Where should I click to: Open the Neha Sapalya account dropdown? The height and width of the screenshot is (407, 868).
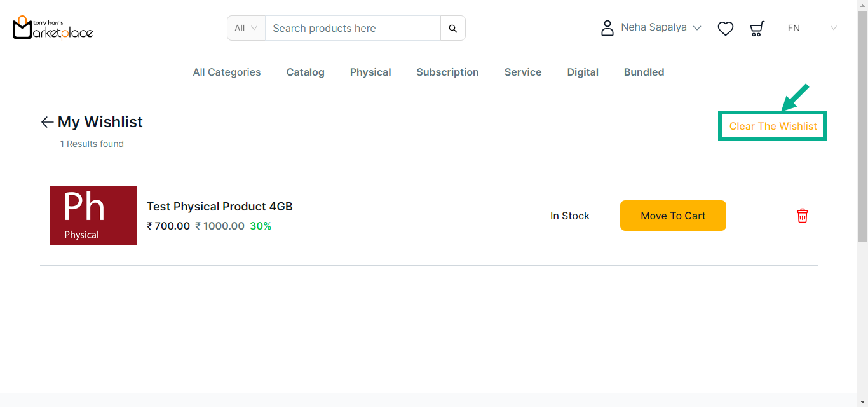click(661, 28)
